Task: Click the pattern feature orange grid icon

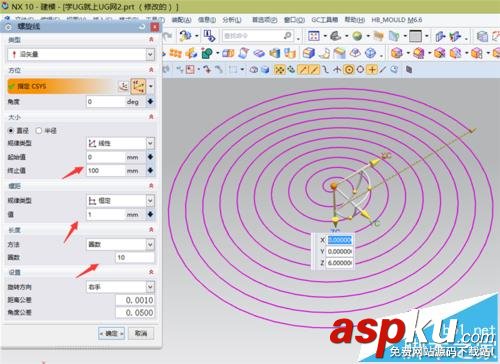Action: [175, 53]
